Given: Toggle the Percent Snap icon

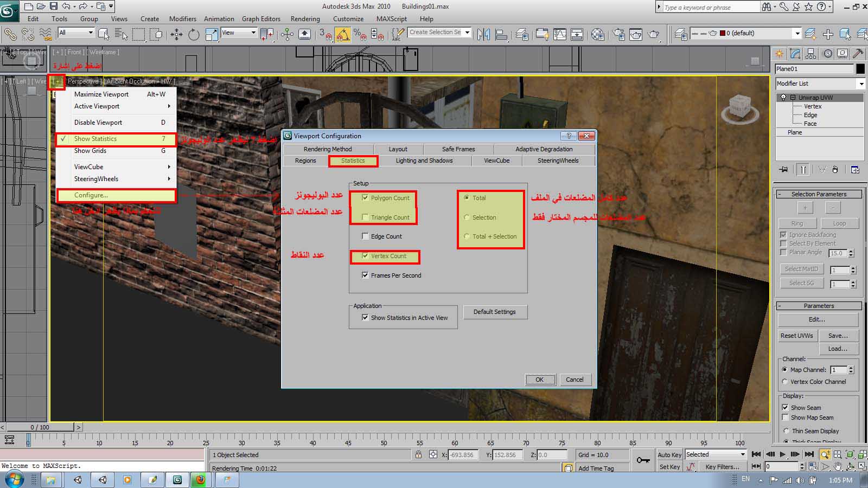Looking at the screenshot, I should pyautogui.click(x=360, y=34).
